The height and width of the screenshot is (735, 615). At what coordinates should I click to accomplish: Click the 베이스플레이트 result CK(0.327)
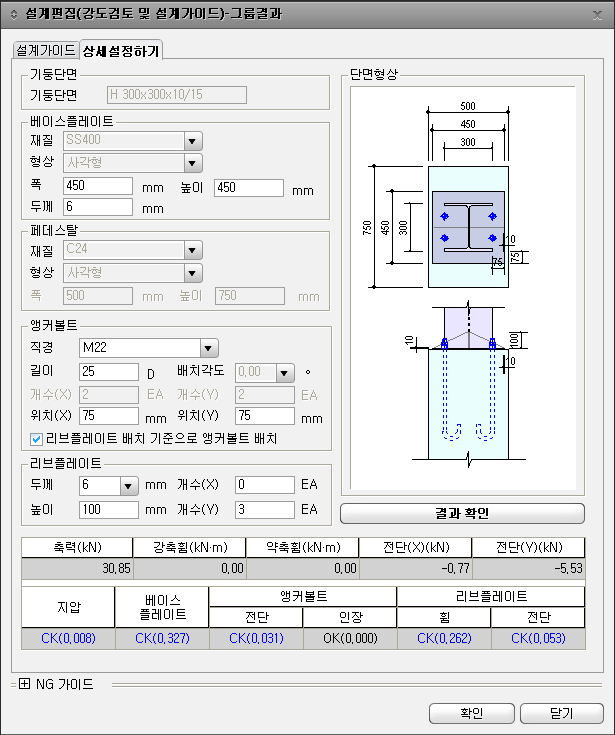pos(162,638)
